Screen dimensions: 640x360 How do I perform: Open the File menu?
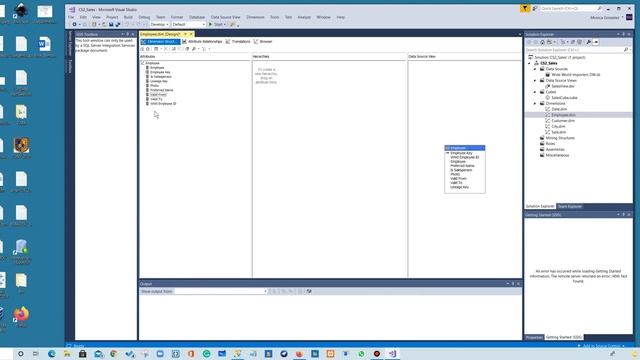pyautogui.click(x=71, y=17)
